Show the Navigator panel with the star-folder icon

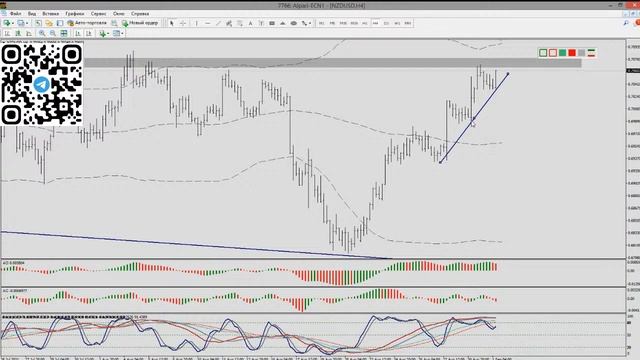pos(49,23)
